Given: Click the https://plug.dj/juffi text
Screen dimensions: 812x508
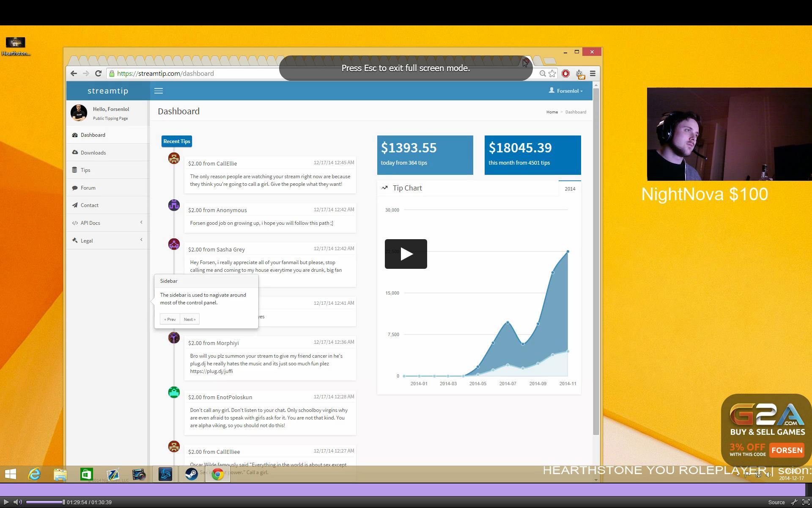Looking at the screenshot, I should [x=211, y=371].
